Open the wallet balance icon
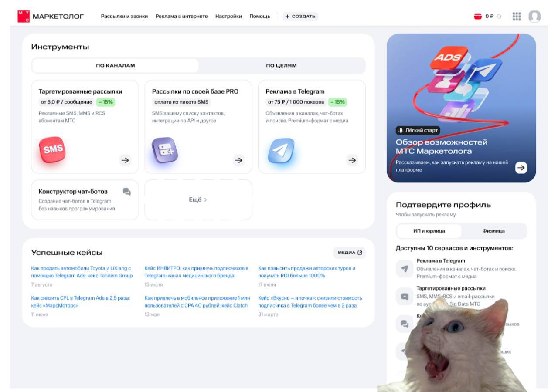Image resolution: width=558 pixels, height=392 pixels. (478, 17)
